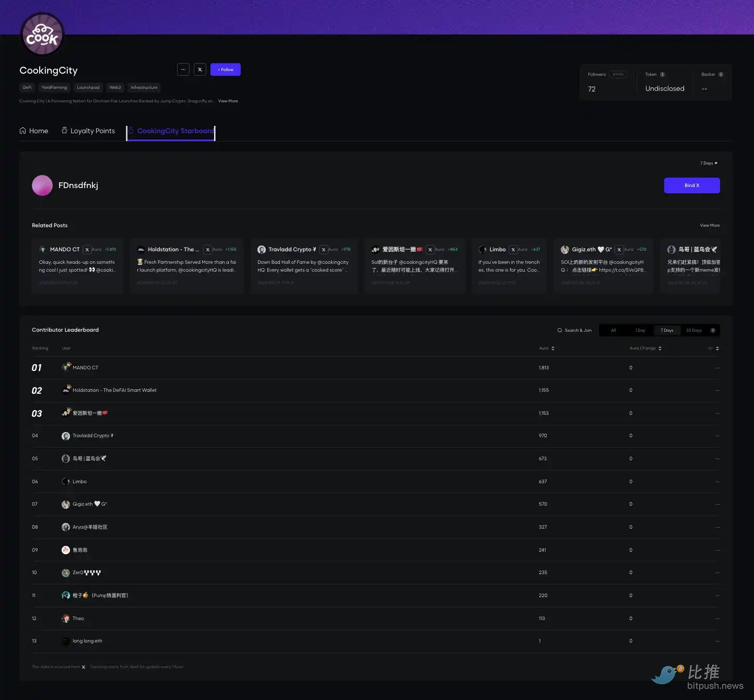Viewport: 754px width, 700px height.
Task: Click the YieldFarming tag
Action: (54, 87)
